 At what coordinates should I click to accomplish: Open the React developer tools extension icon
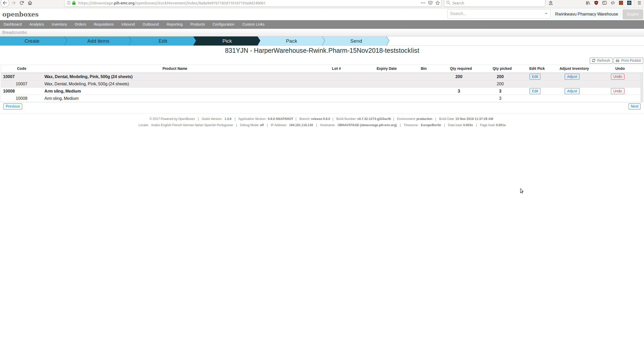click(x=629, y=3)
